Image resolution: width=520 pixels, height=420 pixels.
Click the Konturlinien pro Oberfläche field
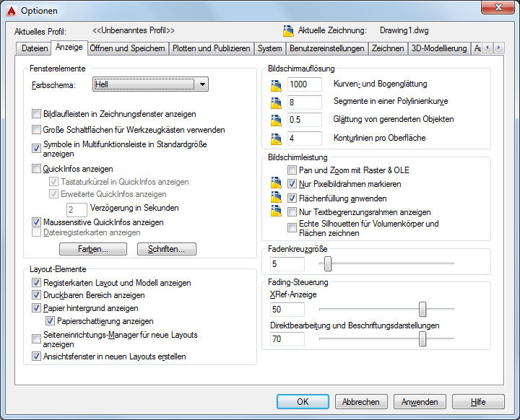[305, 139]
